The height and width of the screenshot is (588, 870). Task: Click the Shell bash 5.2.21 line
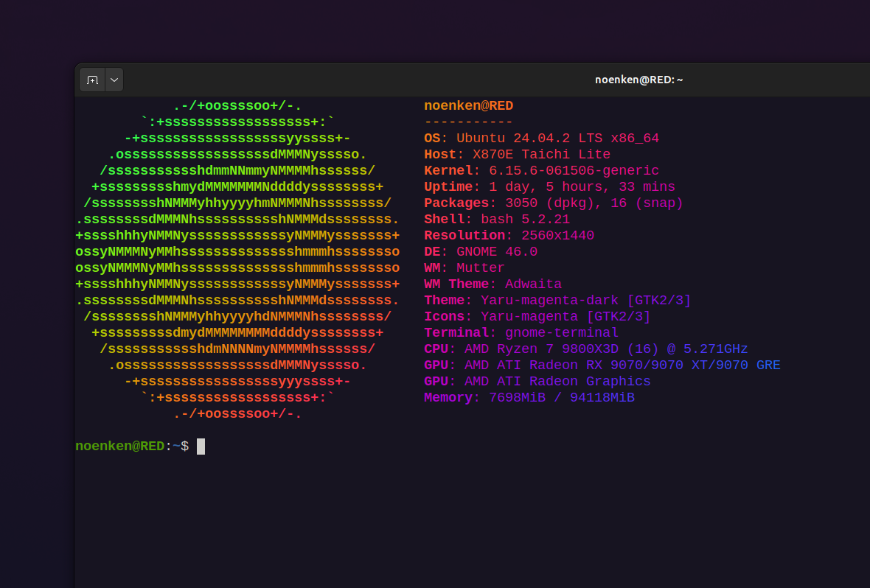[x=496, y=220]
